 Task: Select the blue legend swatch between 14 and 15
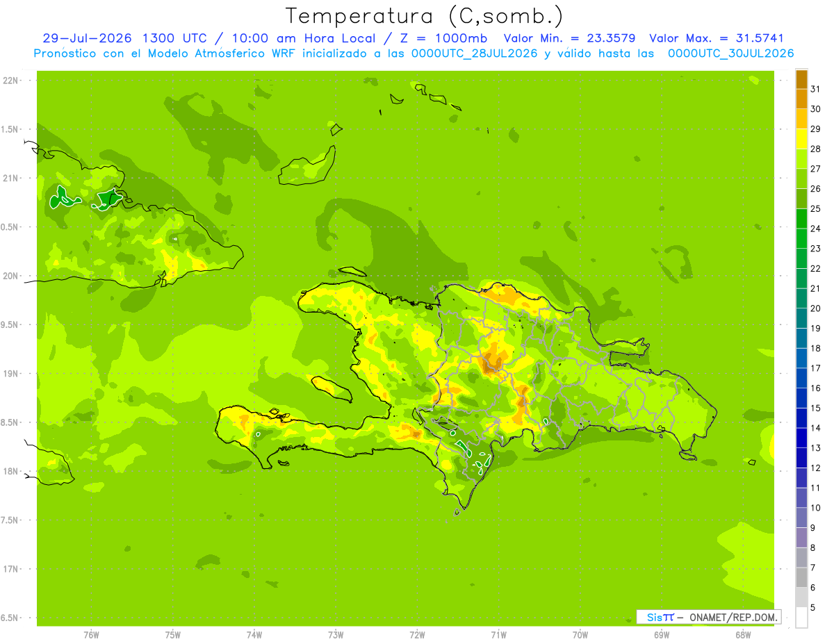click(x=801, y=418)
